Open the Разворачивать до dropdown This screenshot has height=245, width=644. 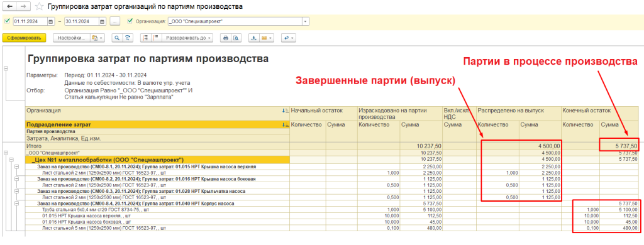pos(188,38)
